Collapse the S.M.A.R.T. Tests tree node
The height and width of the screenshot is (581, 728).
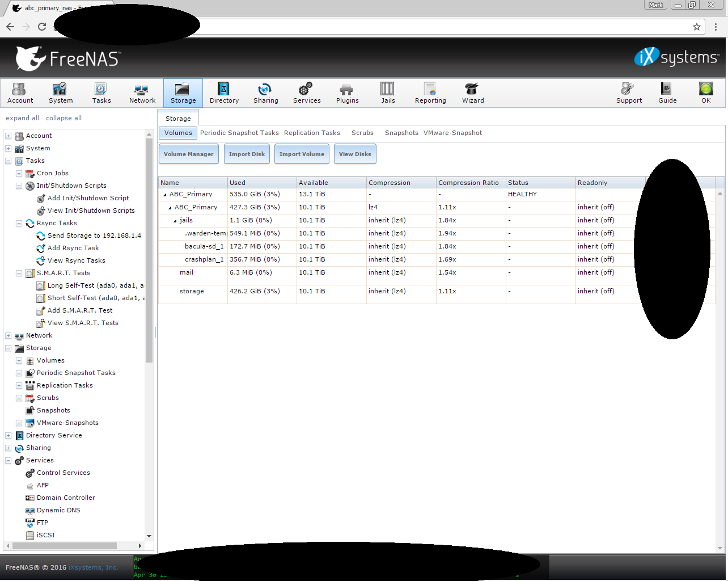click(19, 273)
